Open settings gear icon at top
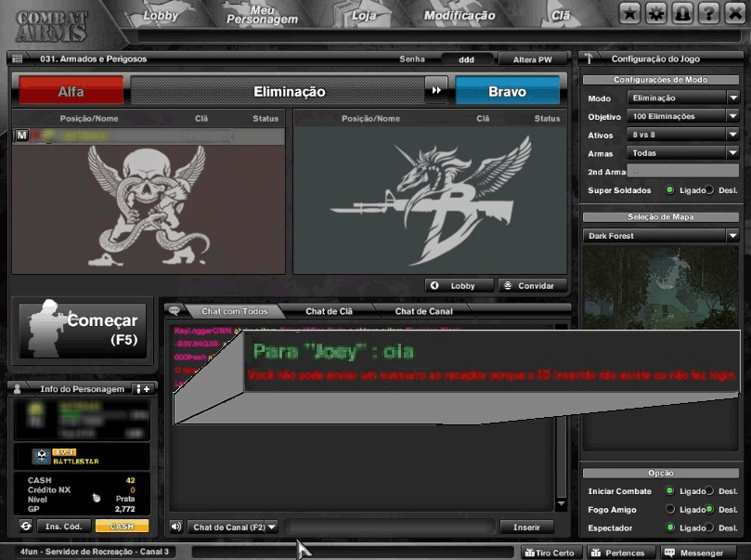 656,14
